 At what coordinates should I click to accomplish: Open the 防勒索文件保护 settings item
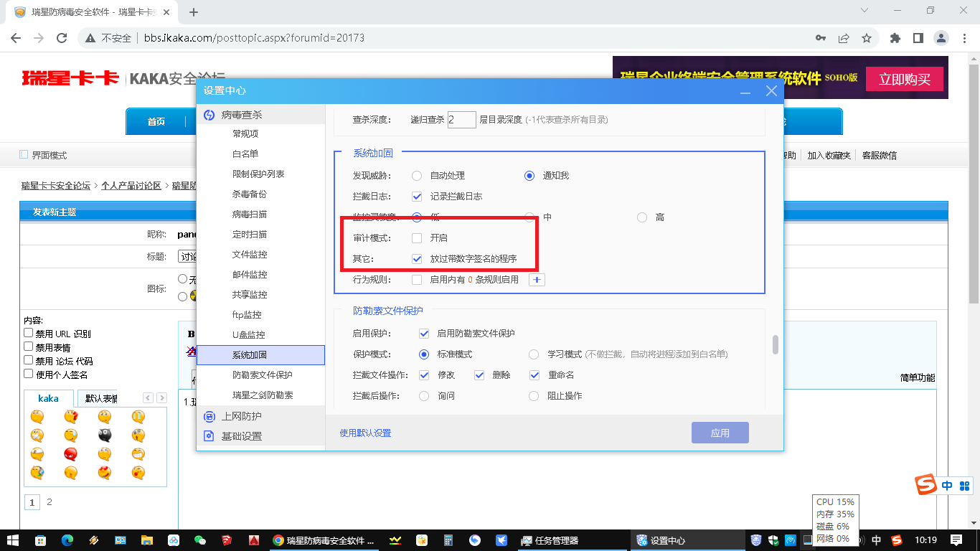(x=262, y=375)
